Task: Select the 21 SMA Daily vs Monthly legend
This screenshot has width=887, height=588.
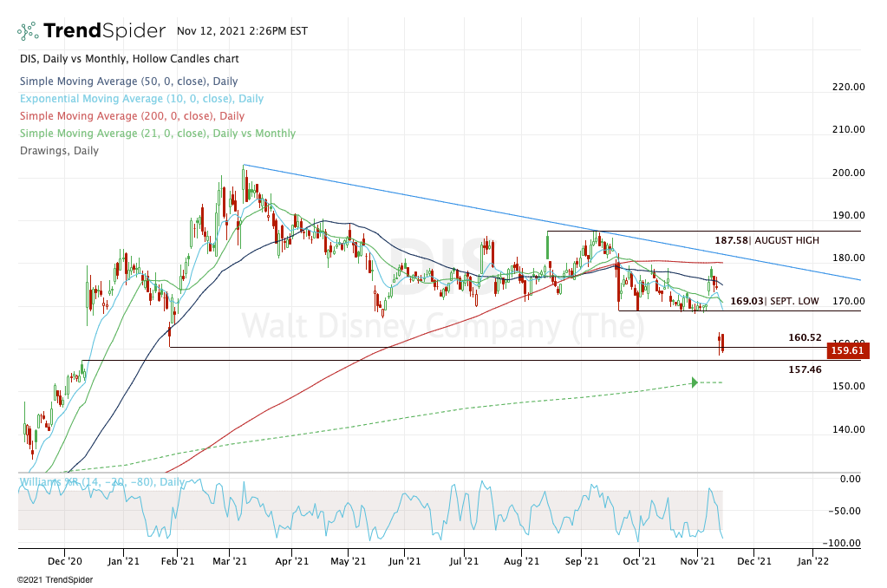Action: coord(156,134)
